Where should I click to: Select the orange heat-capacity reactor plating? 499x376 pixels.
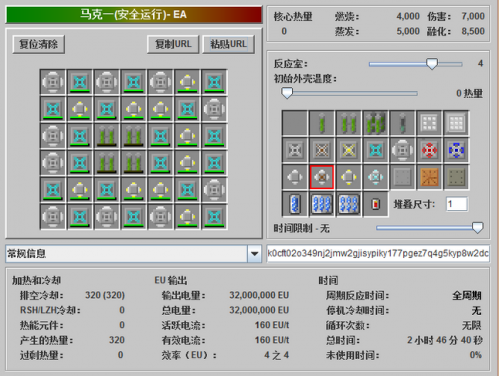click(429, 177)
